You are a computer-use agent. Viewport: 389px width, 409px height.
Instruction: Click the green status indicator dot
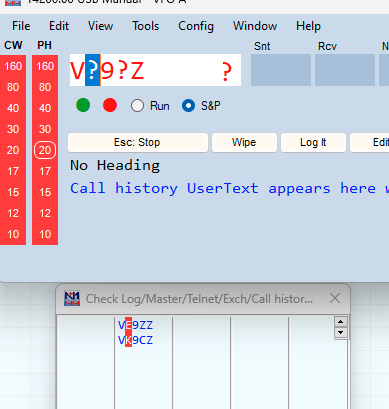pos(83,105)
